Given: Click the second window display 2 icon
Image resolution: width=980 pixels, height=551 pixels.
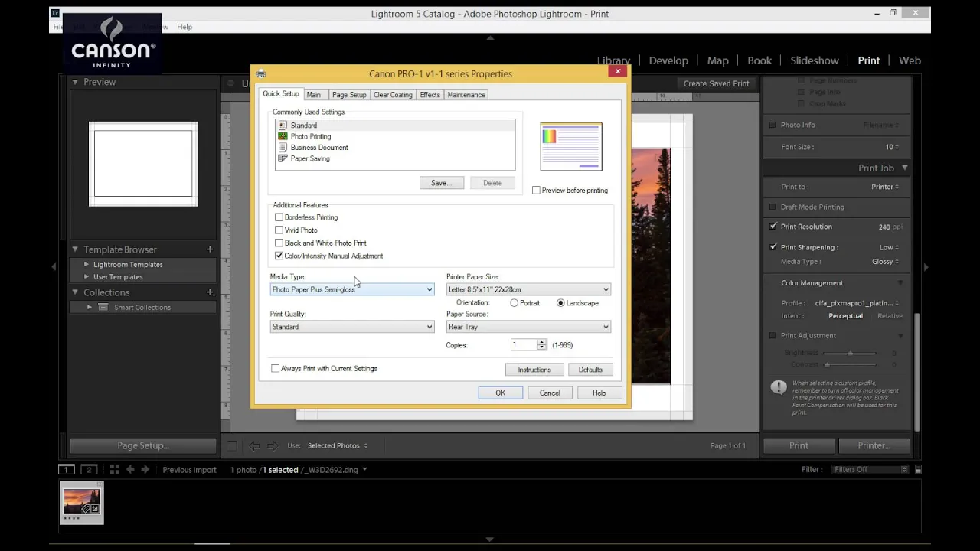Looking at the screenshot, I should coord(89,469).
